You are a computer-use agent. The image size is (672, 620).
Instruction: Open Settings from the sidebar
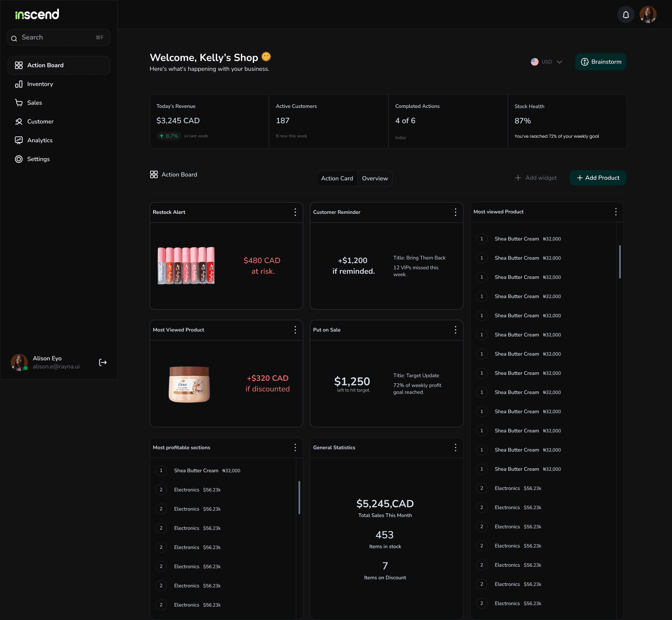(38, 159)
